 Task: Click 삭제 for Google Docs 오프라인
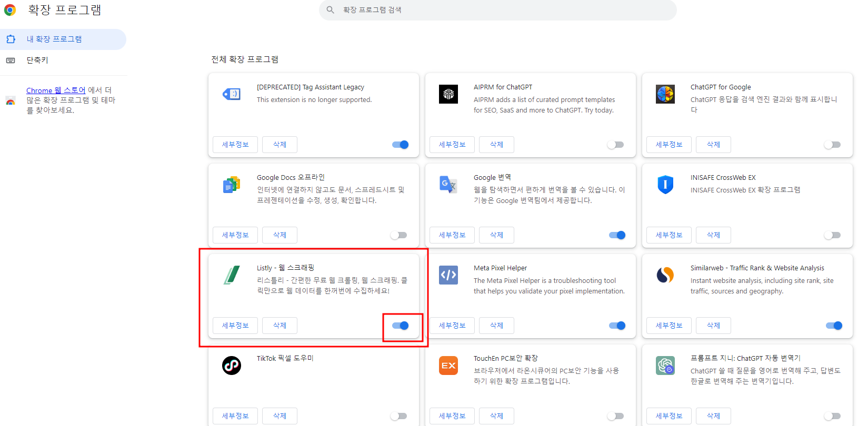coord(280,235)
